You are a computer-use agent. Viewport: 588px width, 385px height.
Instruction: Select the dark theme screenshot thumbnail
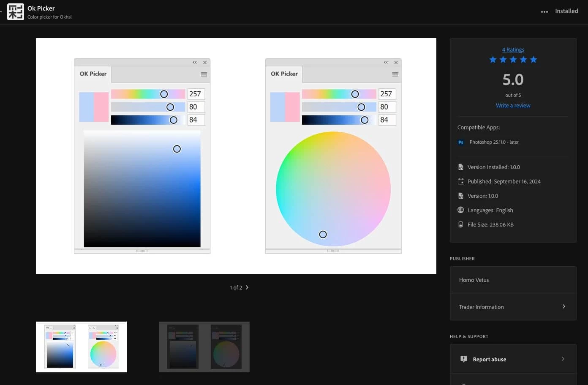[204, 347]
